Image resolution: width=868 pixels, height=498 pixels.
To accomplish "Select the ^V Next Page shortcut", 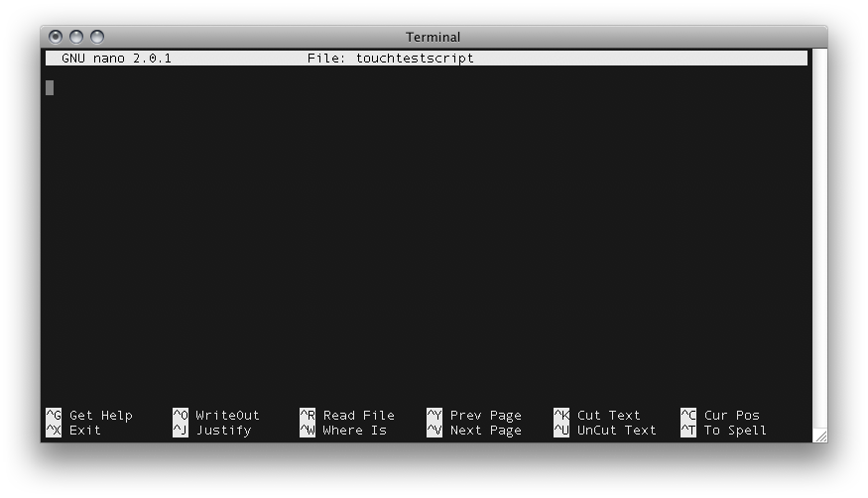I will [474, 430].
